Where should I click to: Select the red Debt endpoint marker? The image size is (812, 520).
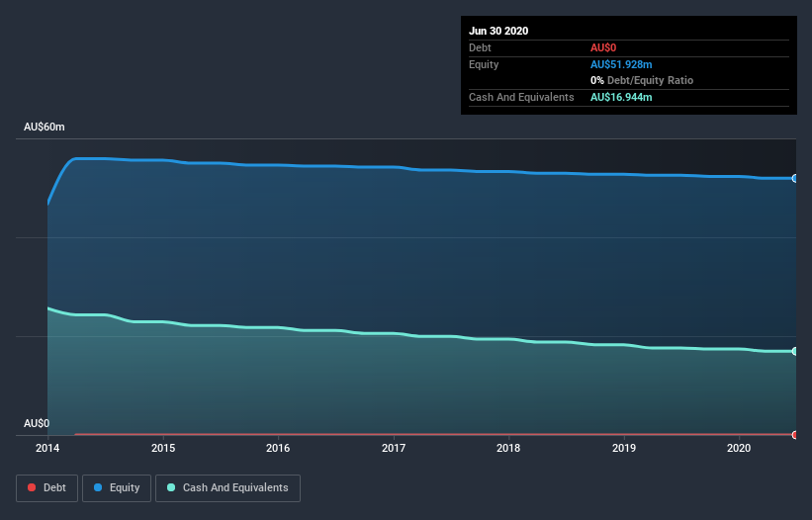coord(794,435)
